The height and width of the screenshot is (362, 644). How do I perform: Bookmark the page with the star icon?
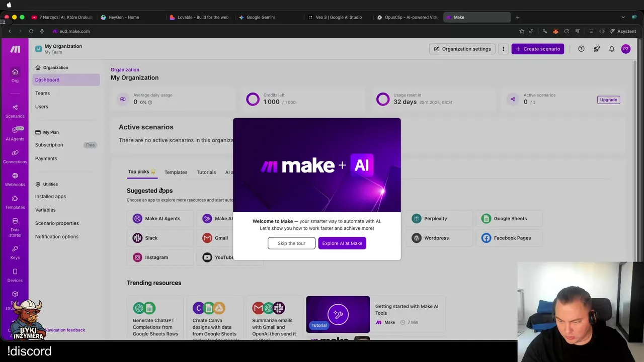pos(522,31)
